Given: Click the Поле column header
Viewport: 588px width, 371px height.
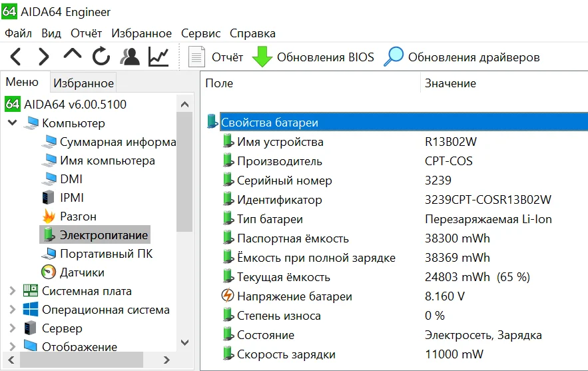Looking at the screenshot, I should (310, 83).
